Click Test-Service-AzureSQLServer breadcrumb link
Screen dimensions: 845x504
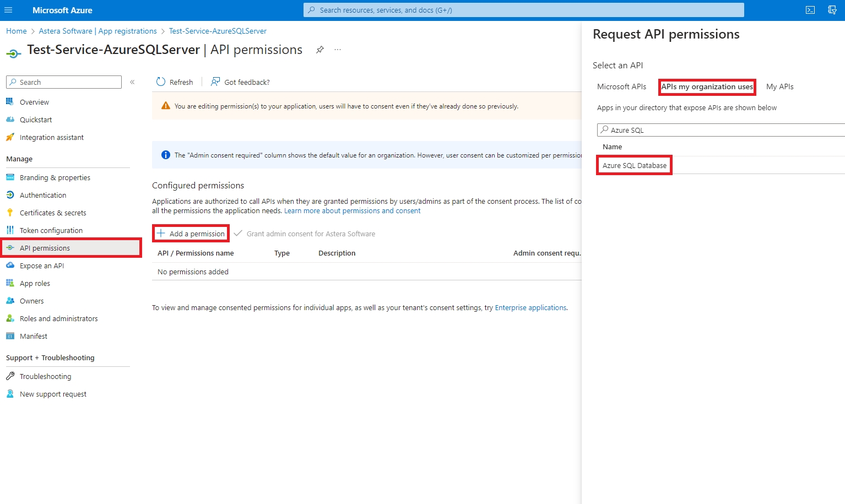(x=218, y=31)
